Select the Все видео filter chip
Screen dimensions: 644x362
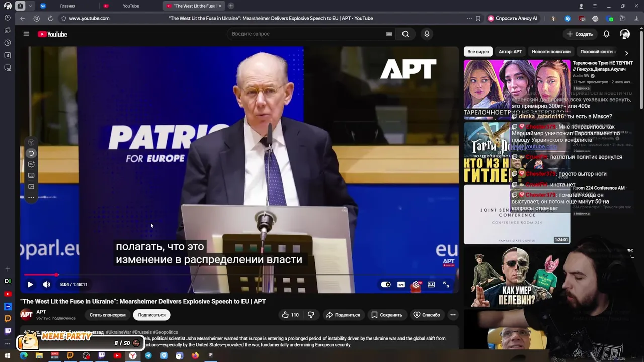pyautogui.click(x=478, y=52)
